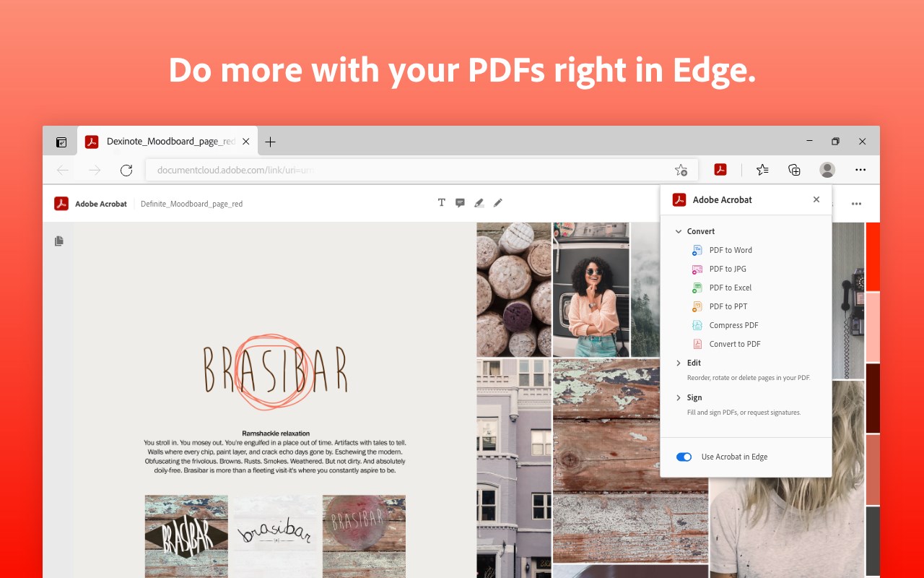Go forward with the browser forward arrow
The image size is (924, 578).
coord(95,170)
